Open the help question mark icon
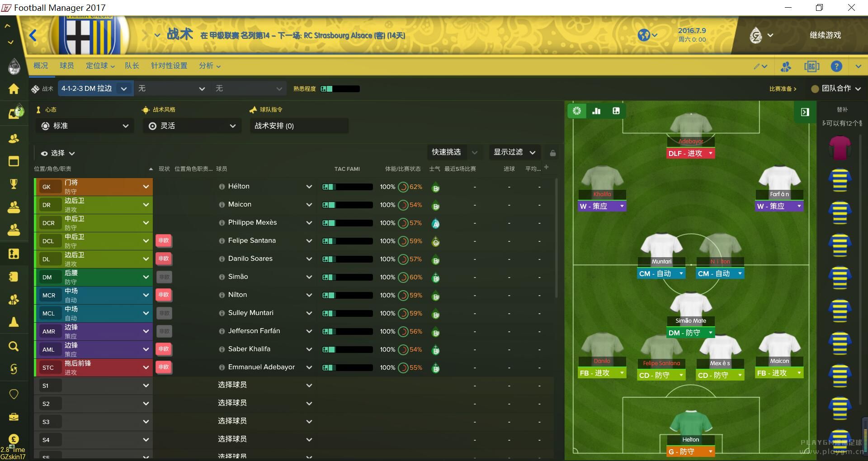This screenshot has width=868, height=461. [x=836, y=66]
